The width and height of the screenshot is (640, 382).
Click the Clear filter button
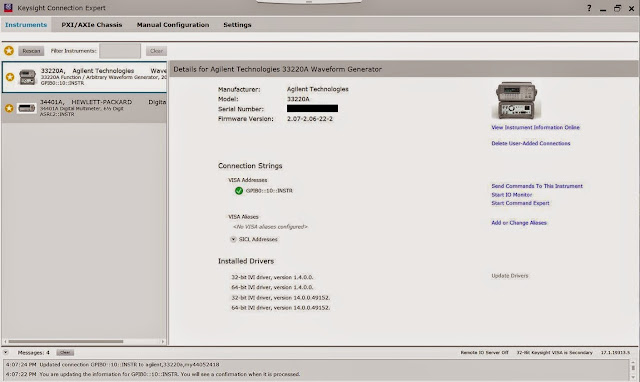156,51
